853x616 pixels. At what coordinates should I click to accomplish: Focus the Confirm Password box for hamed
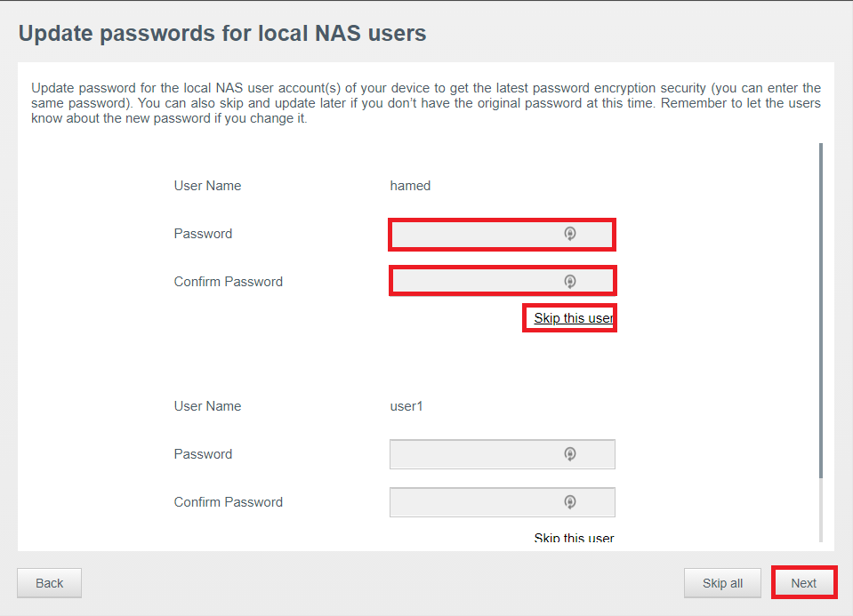(x=503, y=281)
